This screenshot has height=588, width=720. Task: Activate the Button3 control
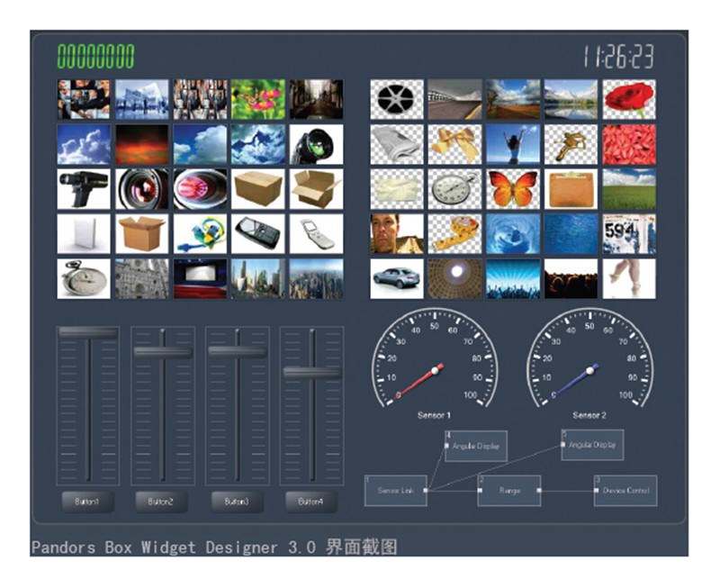pyautogui.click(x=237, y=502)
